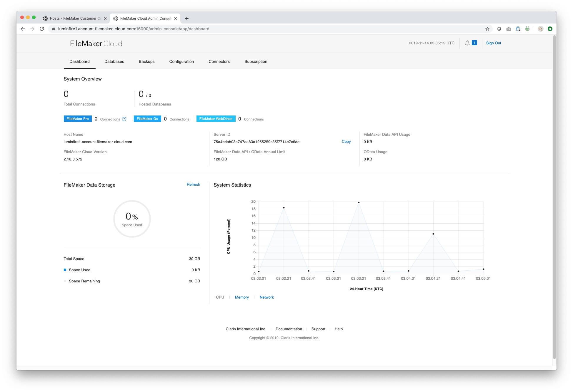Go to the Subscription tab
Viewport: 573px width, 392px height.
[256, 61]
